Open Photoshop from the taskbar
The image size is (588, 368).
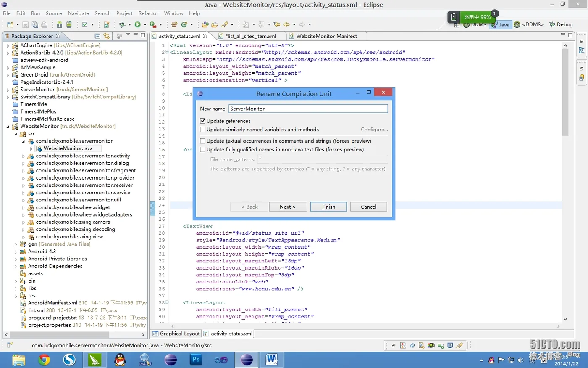point(196,360)
